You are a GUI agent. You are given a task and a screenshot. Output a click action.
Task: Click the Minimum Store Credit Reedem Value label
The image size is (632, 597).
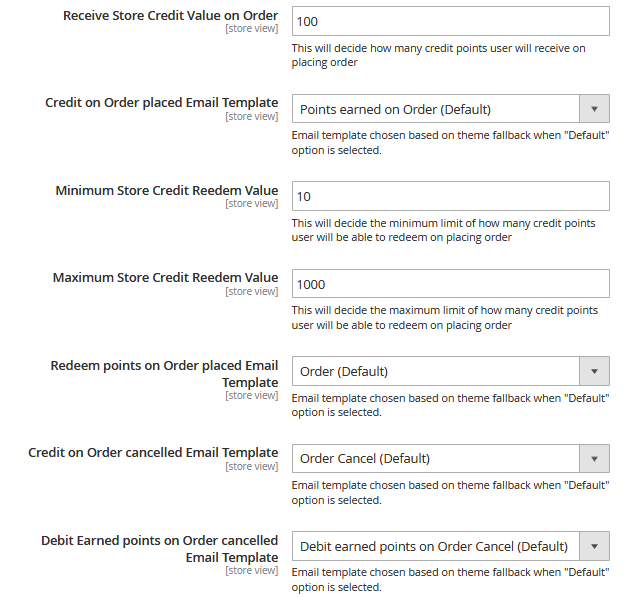point(167,190)
